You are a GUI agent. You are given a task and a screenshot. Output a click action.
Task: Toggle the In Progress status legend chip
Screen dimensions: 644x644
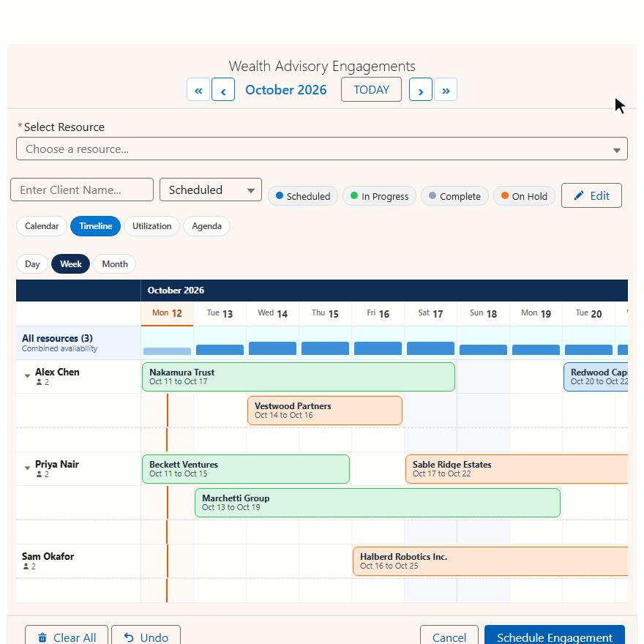pos(380,196)
